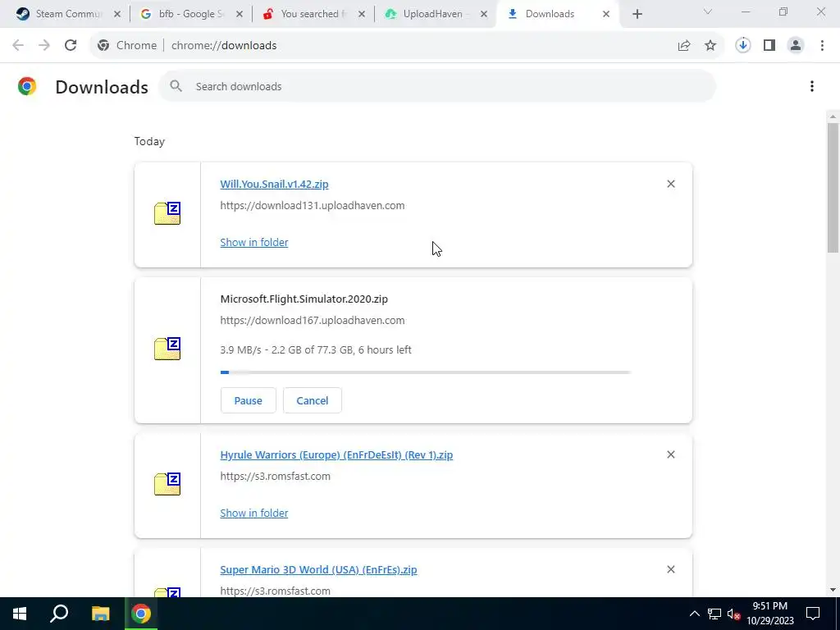The height and width of the screenshot is (630, 840).
Task: Select the Downloads tab
Action: 550,14
